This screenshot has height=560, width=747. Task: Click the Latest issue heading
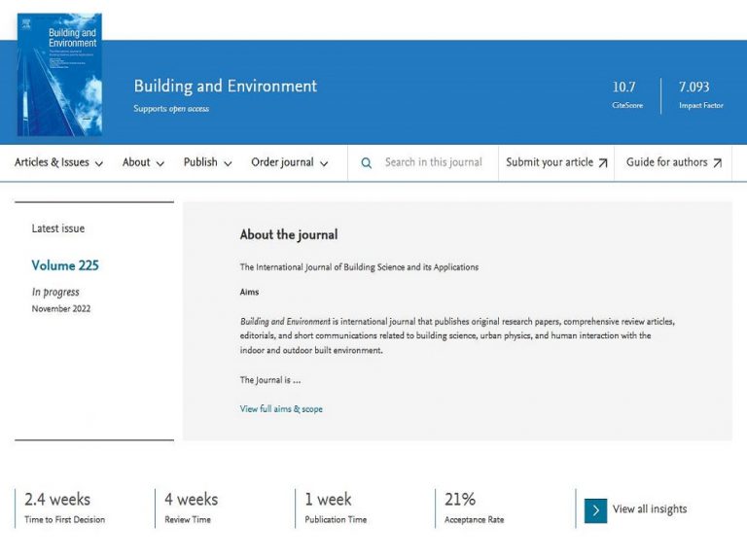click(x=58, y=228)
